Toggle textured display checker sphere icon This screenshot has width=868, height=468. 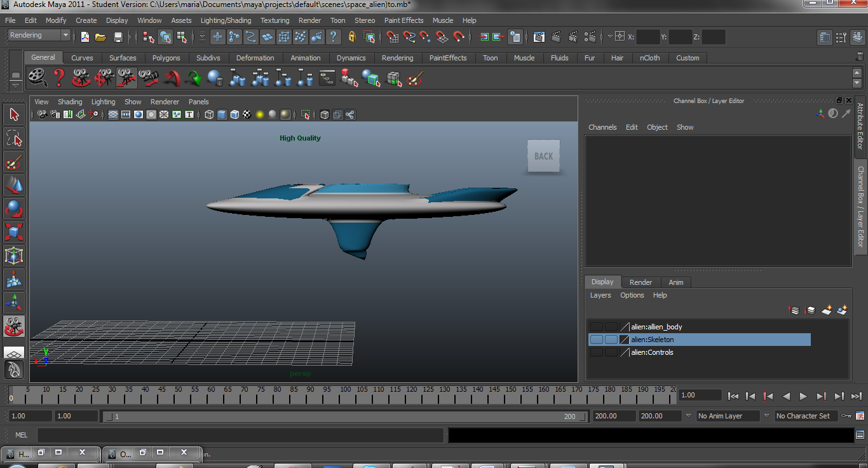click(247, 115)
